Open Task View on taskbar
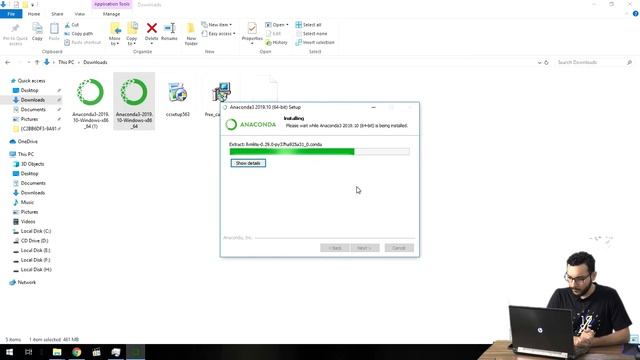 coord(29,352)
